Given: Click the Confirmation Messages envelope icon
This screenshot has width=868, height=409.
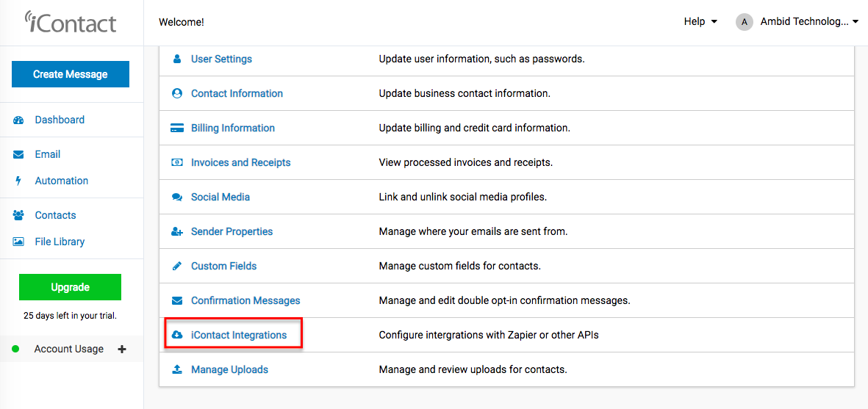Looking at the screenshot, I should [177, 300].
